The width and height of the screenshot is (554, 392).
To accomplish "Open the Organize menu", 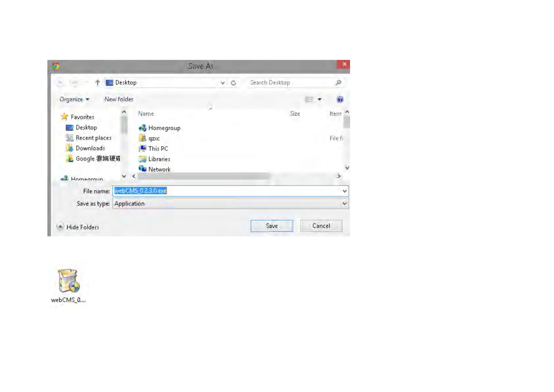I will pyautogui.click(x=74, y=99).
